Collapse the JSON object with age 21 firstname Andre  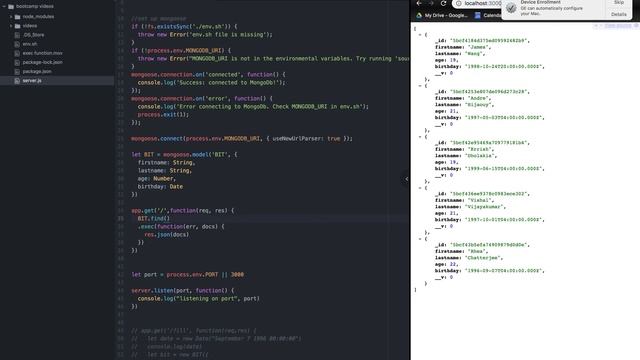[x=420, y=86]
